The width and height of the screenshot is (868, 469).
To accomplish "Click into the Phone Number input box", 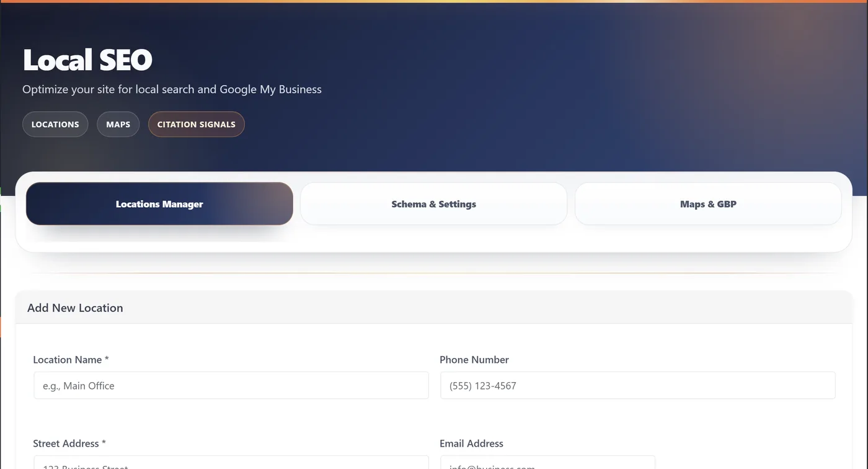I will tap(637, 385).
